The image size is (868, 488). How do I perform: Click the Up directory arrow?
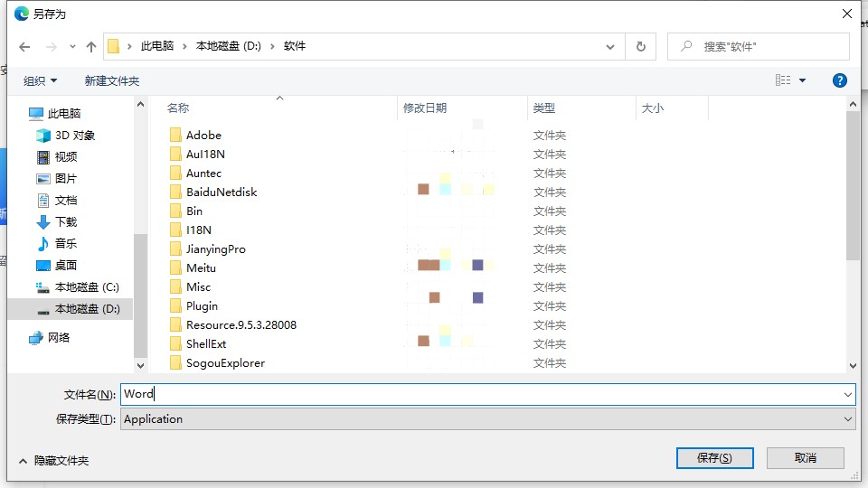[x=90, y=46]
